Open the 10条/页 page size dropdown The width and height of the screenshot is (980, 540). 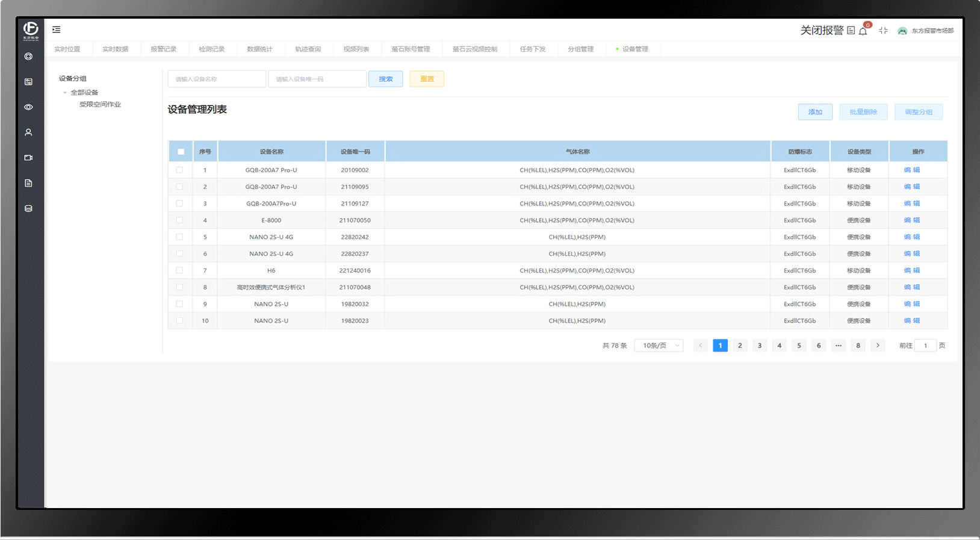click(659, 346)
